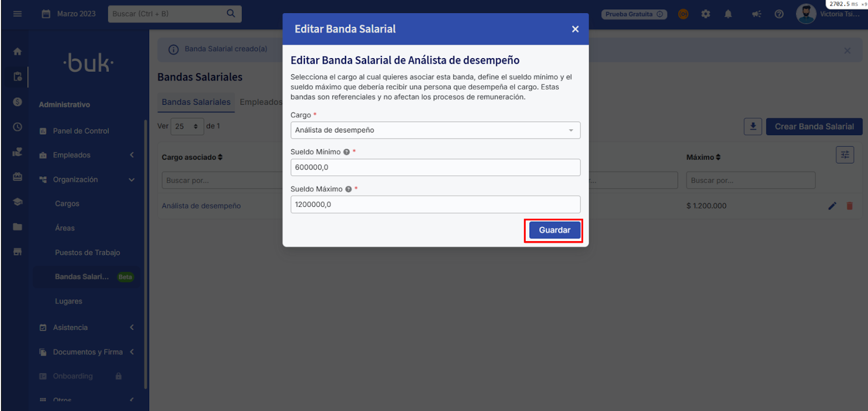Expand the Empleados sidebar menu
The image size is (868, 411).
pos(87,155)
